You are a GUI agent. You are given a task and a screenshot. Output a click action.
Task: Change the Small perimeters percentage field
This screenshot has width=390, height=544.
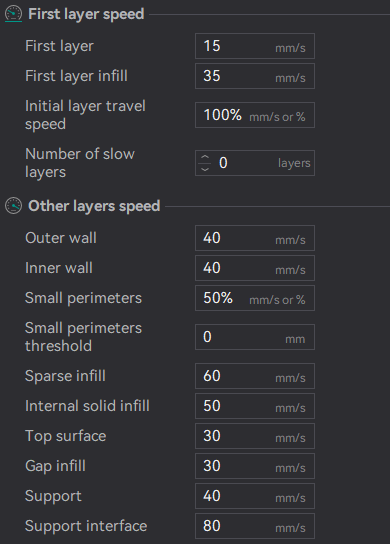(255, 298)
